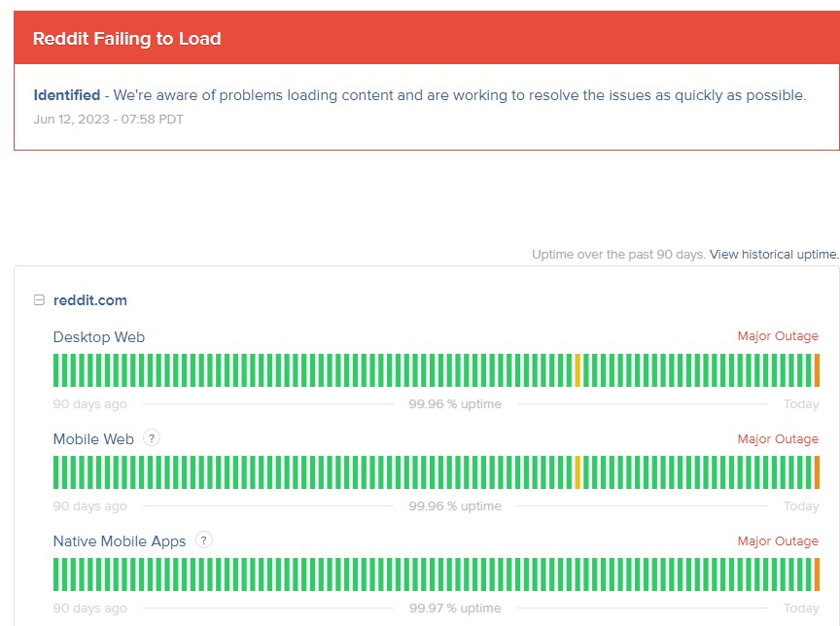Select today's orange bar in Desktop Web
840x626 pixels.
(817, 370)
